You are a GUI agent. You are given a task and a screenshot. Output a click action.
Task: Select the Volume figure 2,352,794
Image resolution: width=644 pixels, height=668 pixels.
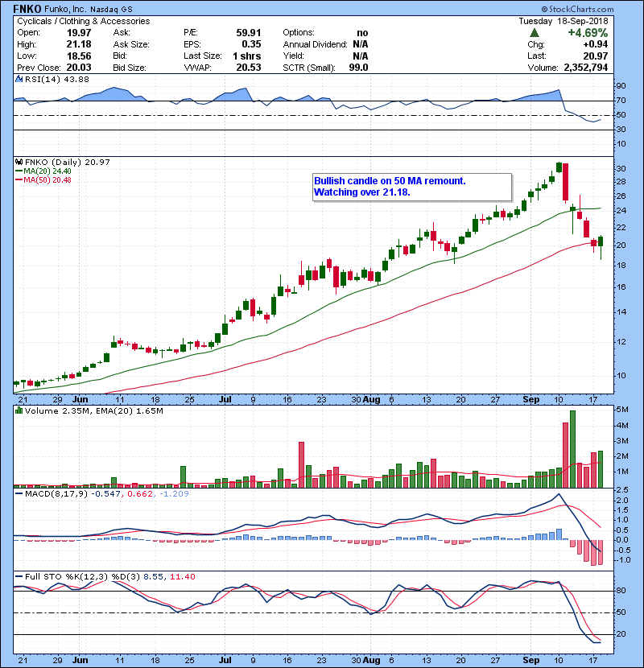(586, 68)
